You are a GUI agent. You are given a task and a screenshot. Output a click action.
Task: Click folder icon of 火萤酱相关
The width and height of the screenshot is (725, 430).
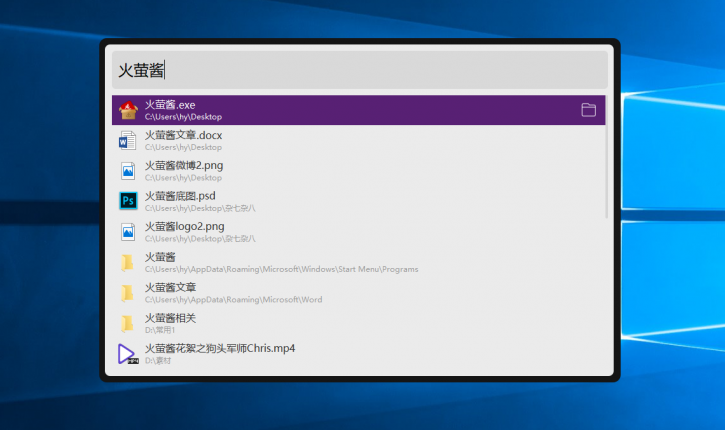point(127,324)
